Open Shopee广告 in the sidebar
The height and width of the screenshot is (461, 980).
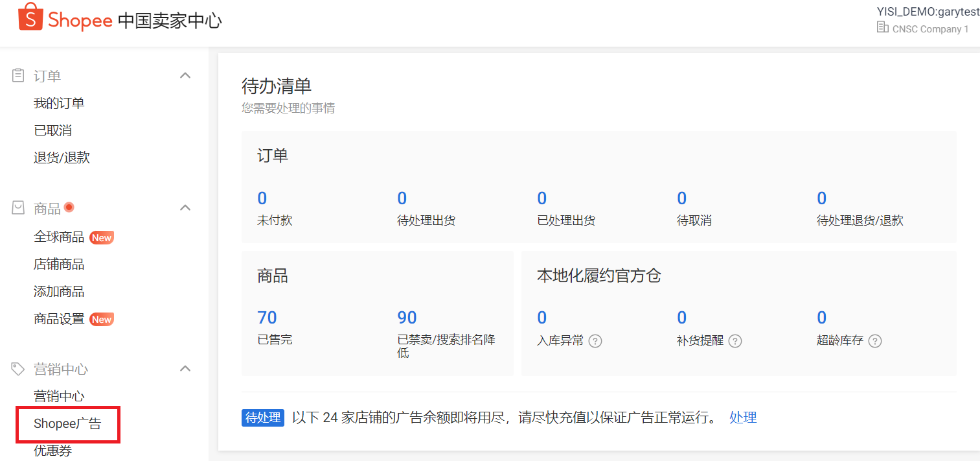[x=67, y=424]
